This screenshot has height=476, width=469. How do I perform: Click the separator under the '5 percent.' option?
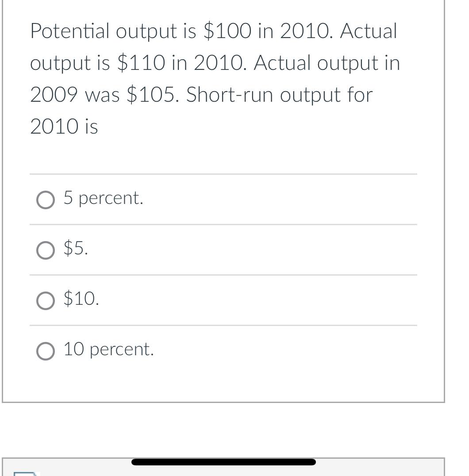(223, 225)
